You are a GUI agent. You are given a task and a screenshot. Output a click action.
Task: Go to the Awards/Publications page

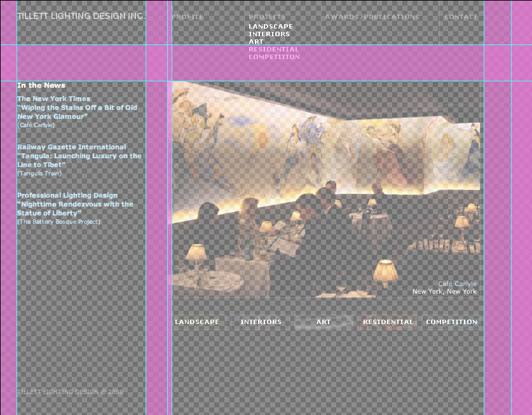point(372,17)
